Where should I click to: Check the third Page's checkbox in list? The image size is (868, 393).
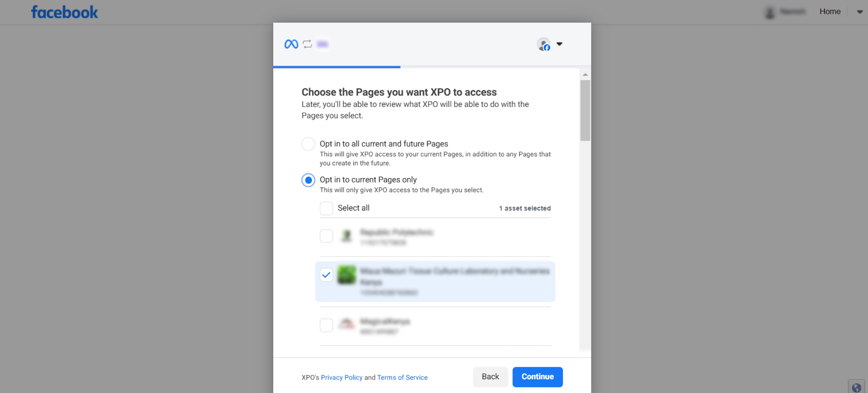326,325
